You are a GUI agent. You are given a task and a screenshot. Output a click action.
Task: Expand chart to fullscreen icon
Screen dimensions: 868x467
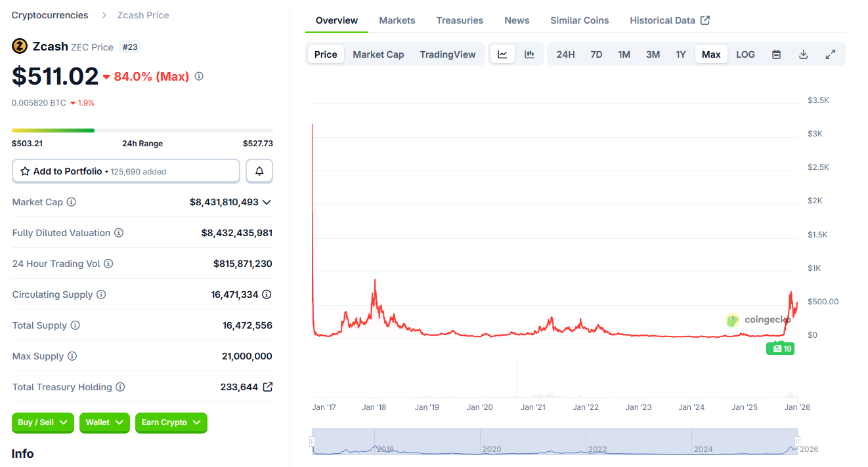click(830, 54)
